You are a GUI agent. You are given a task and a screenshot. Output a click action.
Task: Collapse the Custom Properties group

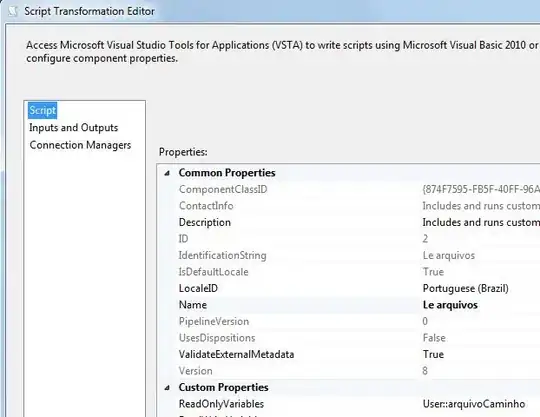167,388
